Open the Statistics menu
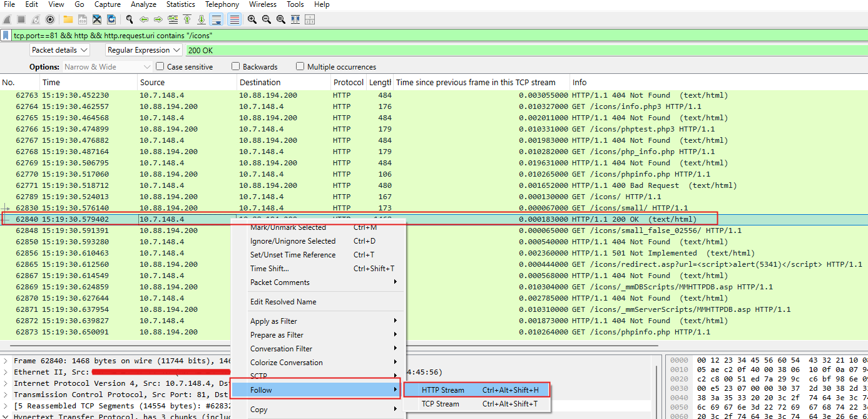868x419 pixels. tap(180, 4)
